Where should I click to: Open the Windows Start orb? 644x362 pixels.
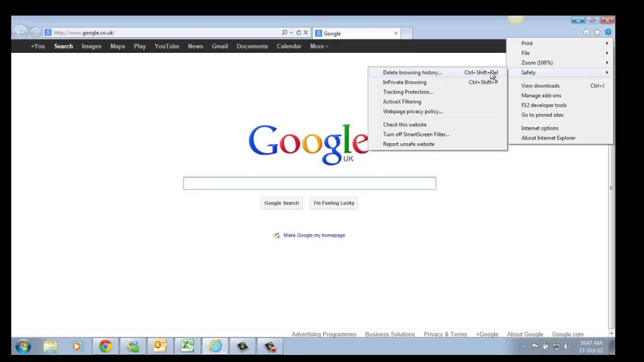point(23,346)
